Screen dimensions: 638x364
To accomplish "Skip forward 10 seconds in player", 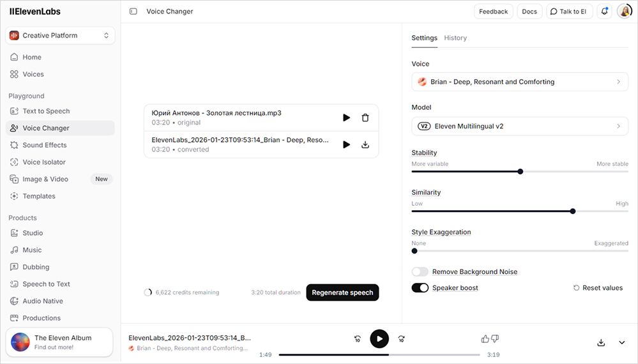I will (x=401, y=339).
